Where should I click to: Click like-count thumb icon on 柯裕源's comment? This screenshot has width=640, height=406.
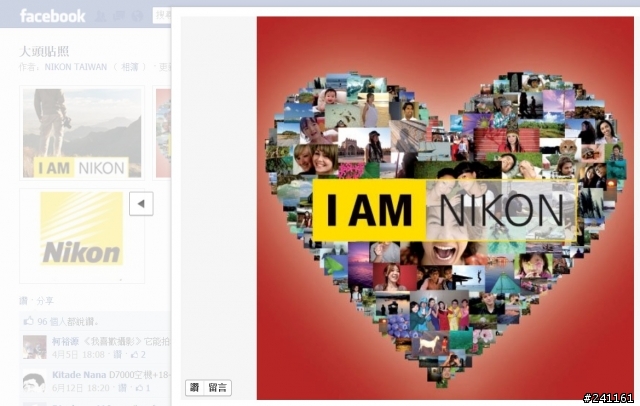[134, 355]
